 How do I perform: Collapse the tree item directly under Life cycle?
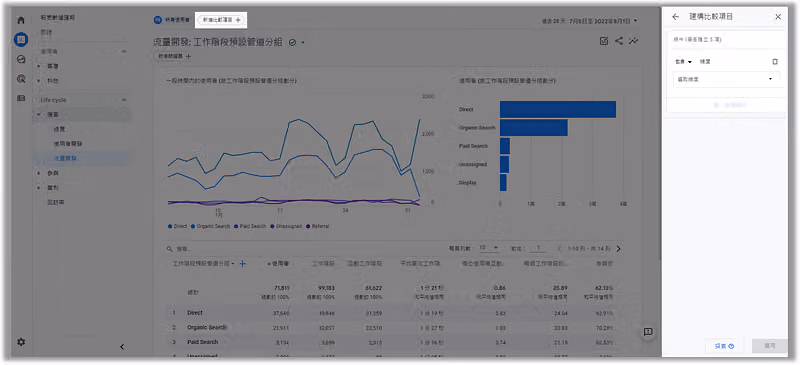click(x=39, y=115)
